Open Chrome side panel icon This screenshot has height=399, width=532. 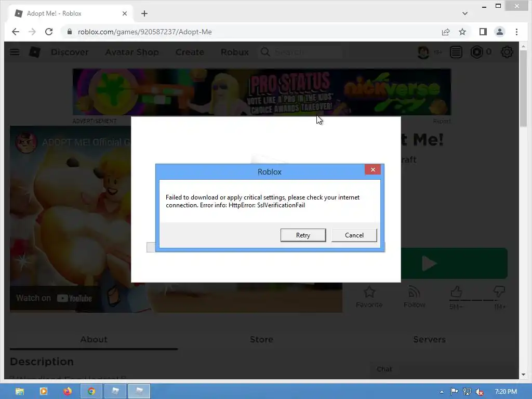coord(483,32)
